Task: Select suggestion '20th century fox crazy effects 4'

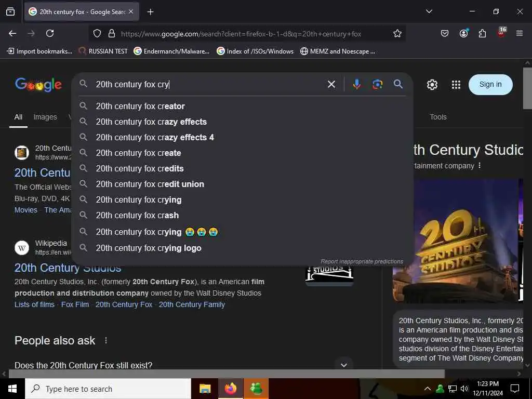Action: coord(242,137)
